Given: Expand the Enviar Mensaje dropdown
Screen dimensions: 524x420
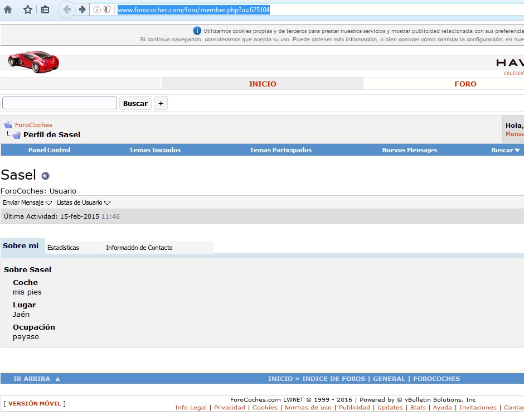Looking at the screenshot, I should click(x=27, y=202).
